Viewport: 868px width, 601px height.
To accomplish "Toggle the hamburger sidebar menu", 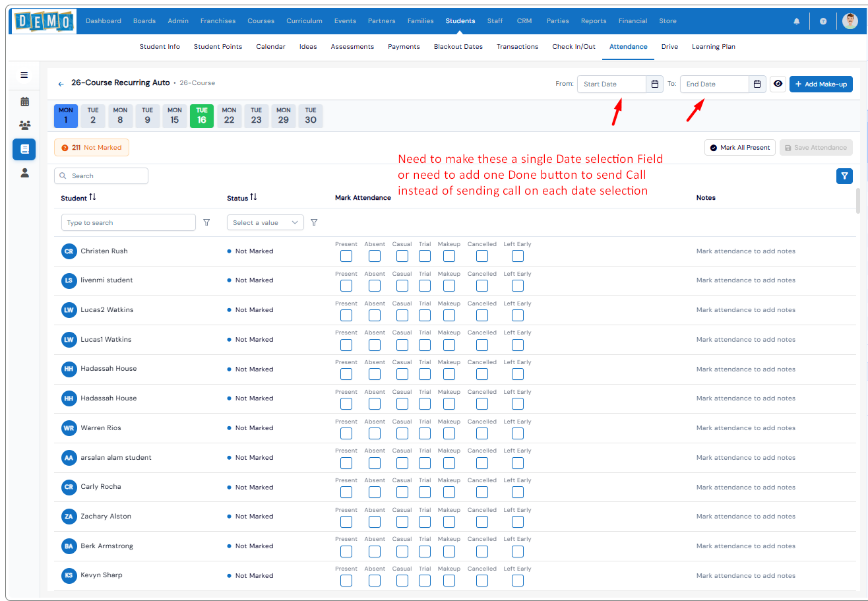I will (24, 75).
